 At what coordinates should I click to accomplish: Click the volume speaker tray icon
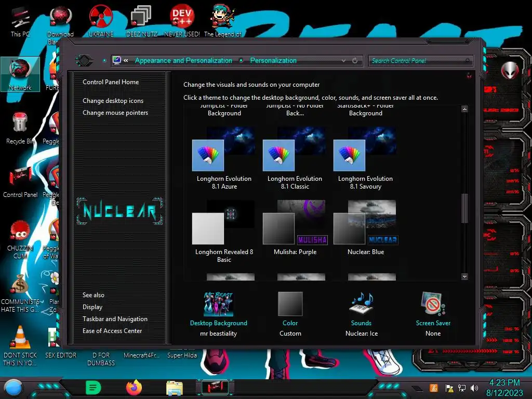pyautogui.click(x=474, y=388)
